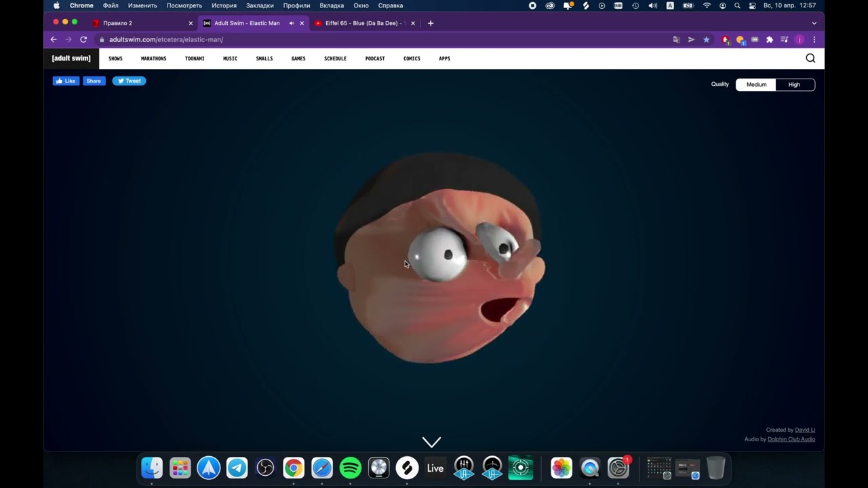This screenshot has width=868, height=488.
Task: Click the Facebook Like button
Action: coord(66,81)
